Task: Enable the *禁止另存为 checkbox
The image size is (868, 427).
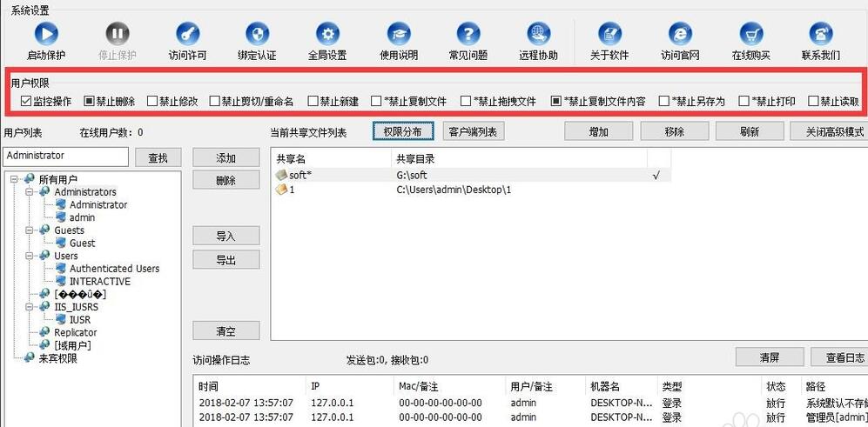Action: coord(664,101)
